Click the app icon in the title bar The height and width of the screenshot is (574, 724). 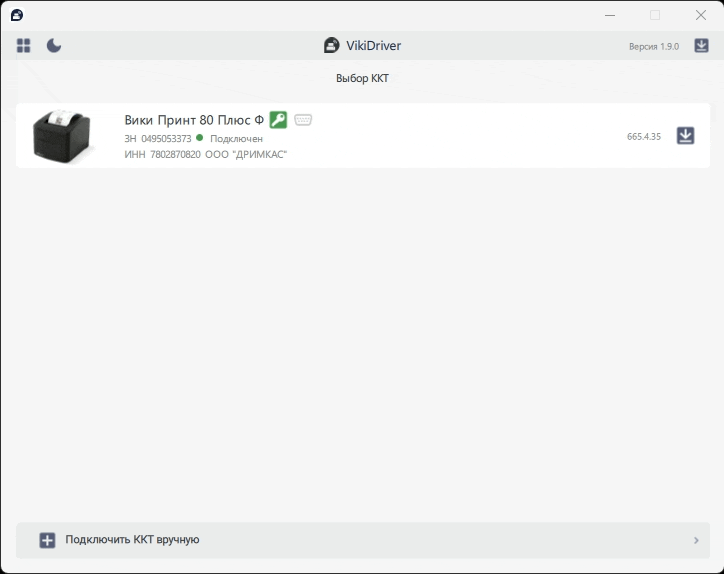click(17, 15)
